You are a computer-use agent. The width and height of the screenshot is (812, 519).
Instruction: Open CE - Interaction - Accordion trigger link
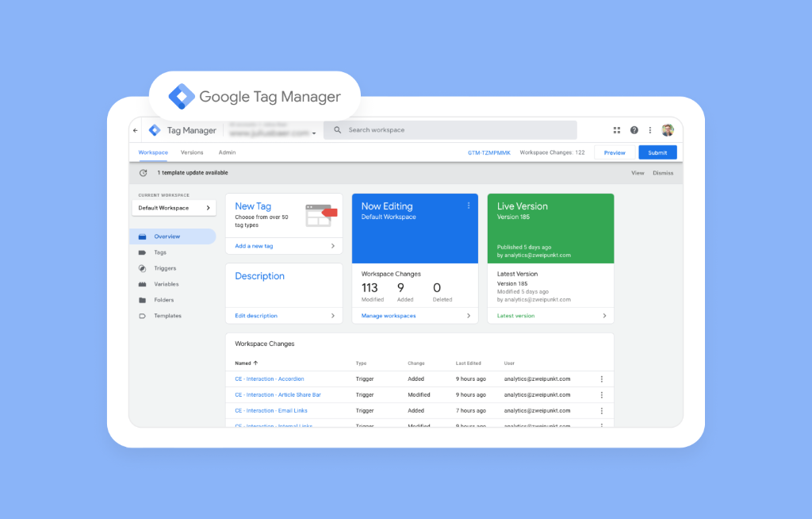pos(270,379)
